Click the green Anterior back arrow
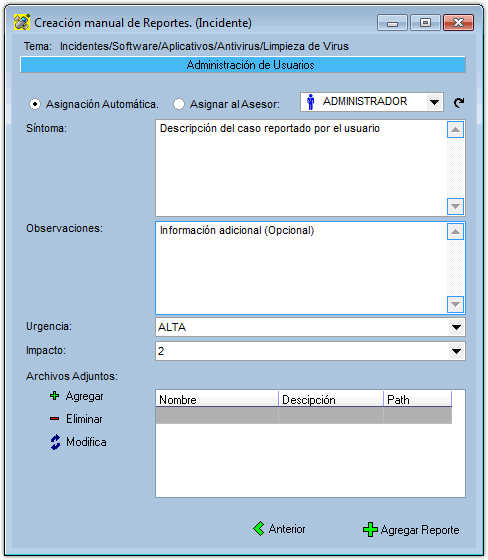Screen dimensions: 488x560 point(259,529)
